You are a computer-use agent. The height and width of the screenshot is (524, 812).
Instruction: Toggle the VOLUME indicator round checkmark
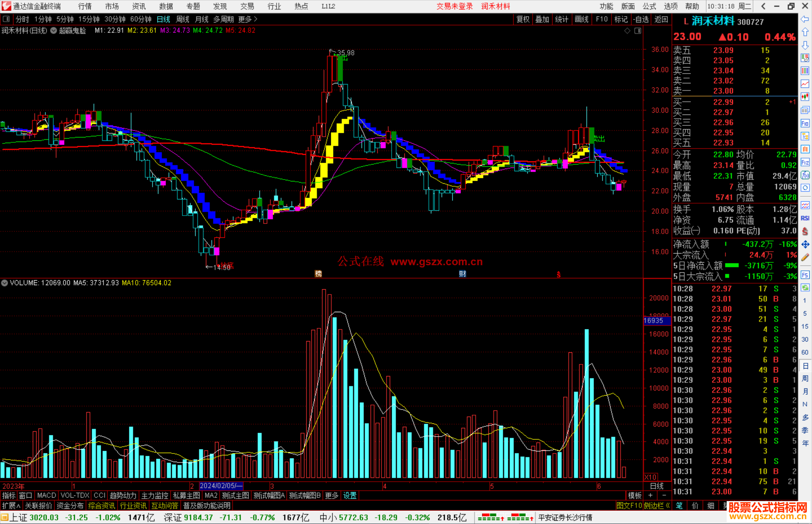click(x=5, y=283)
